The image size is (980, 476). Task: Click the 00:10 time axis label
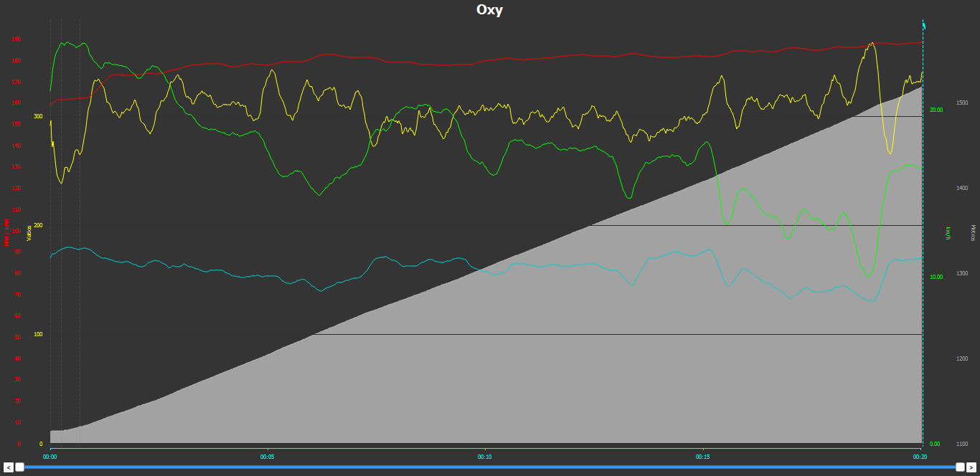[x=484, y=456]
